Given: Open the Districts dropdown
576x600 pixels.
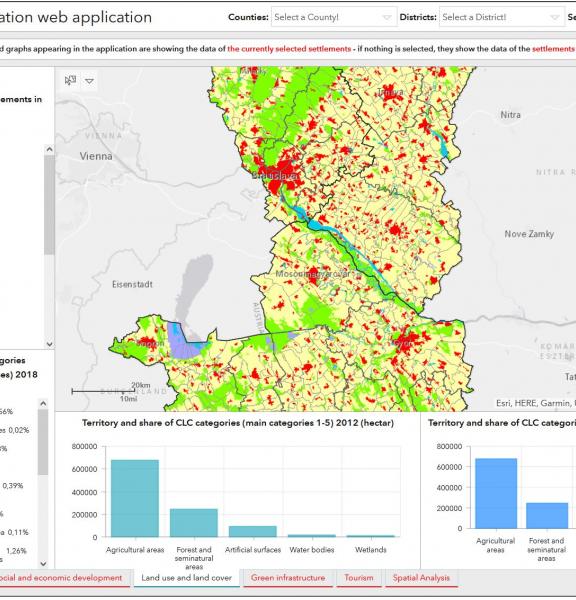Looking at the screenshot, I should (x=501, y=17).
